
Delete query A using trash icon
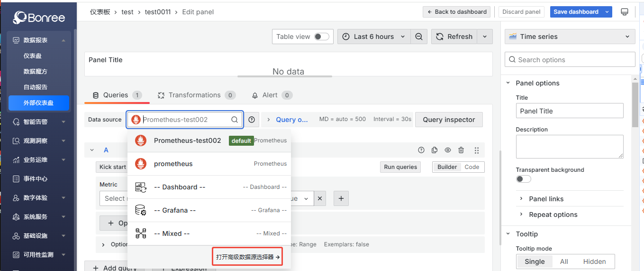(x=461, y=150)
